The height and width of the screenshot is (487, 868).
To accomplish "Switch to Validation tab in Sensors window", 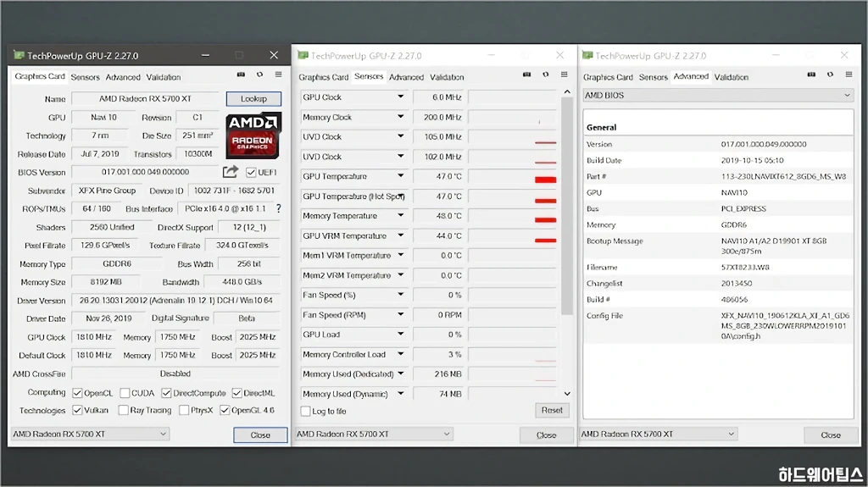I will pos(447,77).
